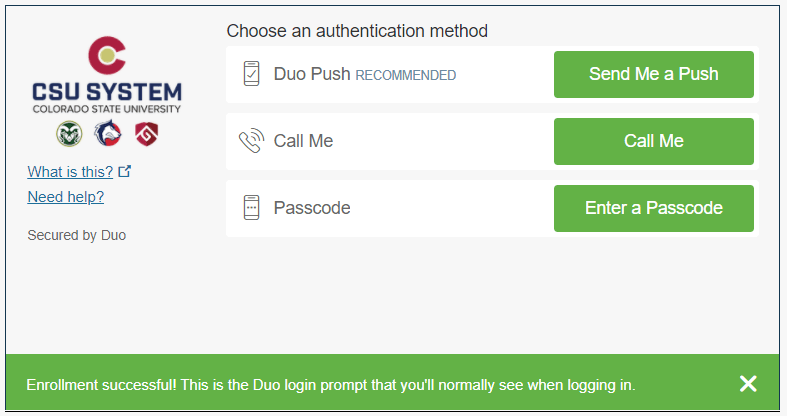Select the Passcode method label

coord(312,208)
